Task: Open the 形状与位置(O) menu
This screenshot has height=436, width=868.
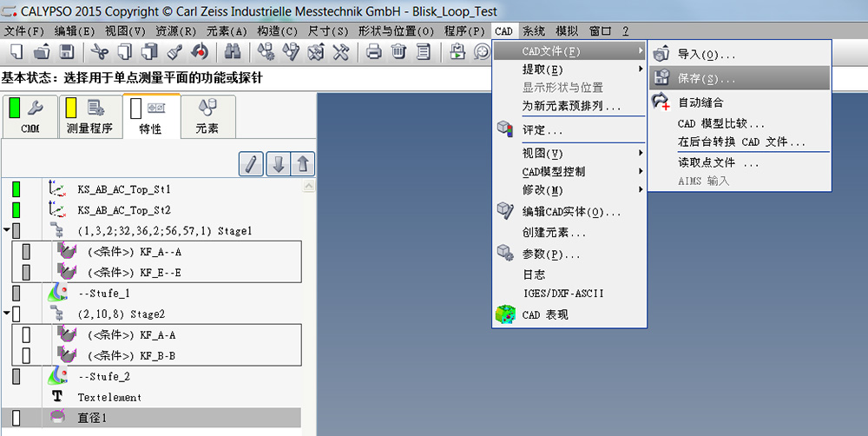Action: tap(395, 31)
